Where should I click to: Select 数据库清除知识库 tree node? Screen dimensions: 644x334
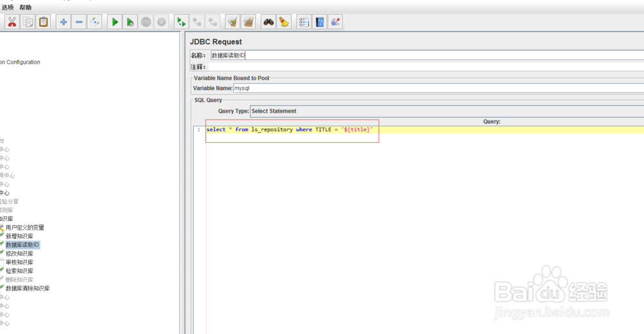point(28,288)
